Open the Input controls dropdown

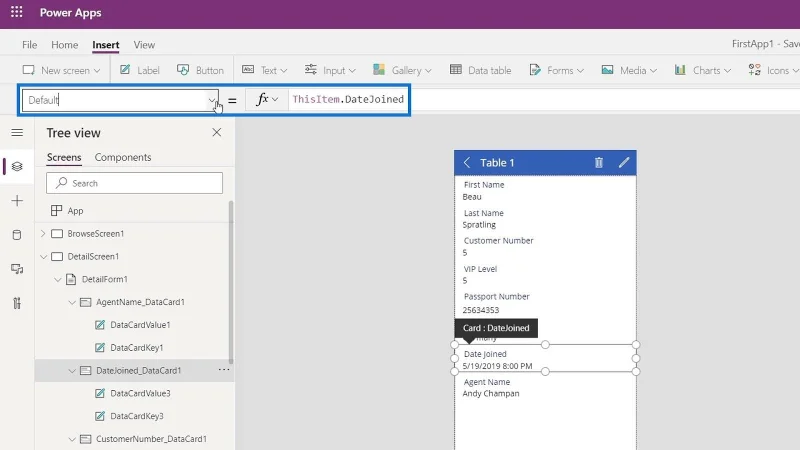(330, 70)
